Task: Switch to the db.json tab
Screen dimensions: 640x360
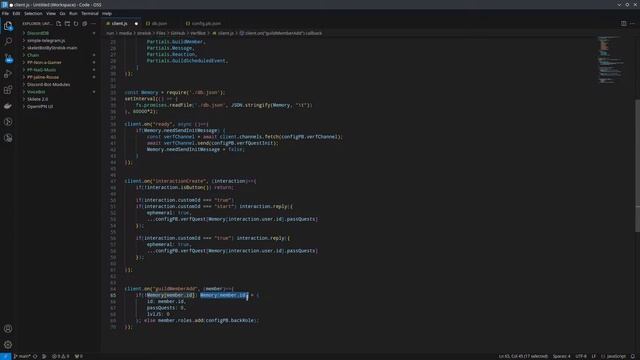Action: [159, 24]
